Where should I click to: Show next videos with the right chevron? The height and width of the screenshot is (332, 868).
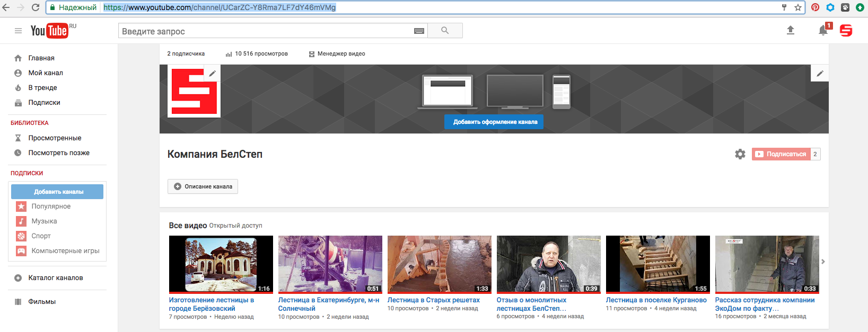tap(823, 262)
